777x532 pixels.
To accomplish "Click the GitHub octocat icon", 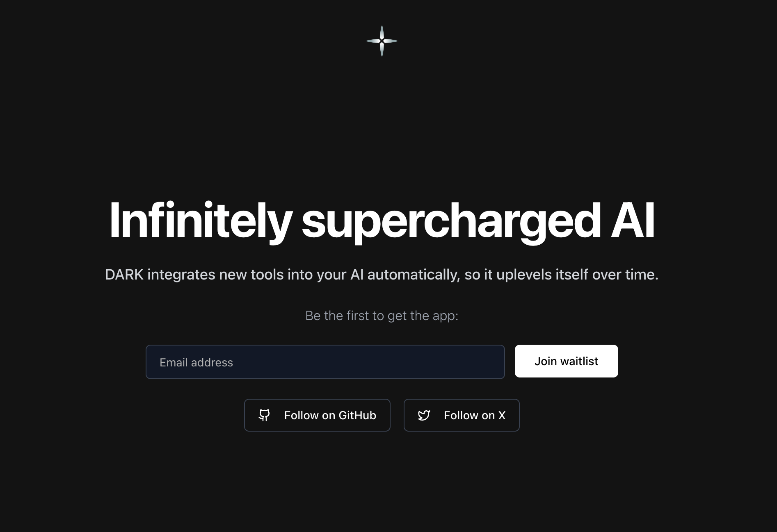I will point(264,415).
